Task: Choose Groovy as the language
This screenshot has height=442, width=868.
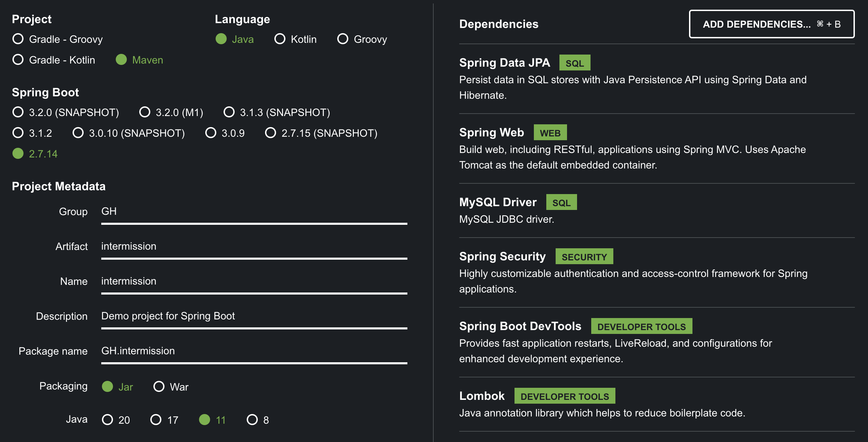Action: [343, 39]
